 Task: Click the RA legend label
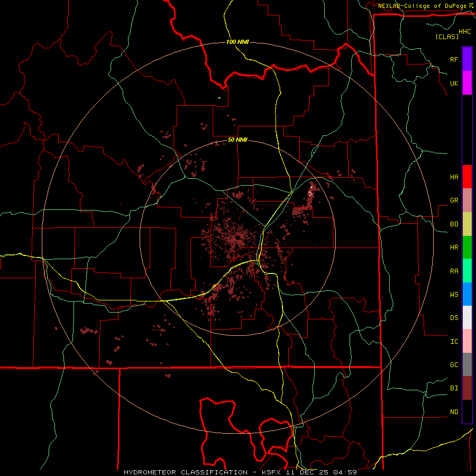(454, 271)
